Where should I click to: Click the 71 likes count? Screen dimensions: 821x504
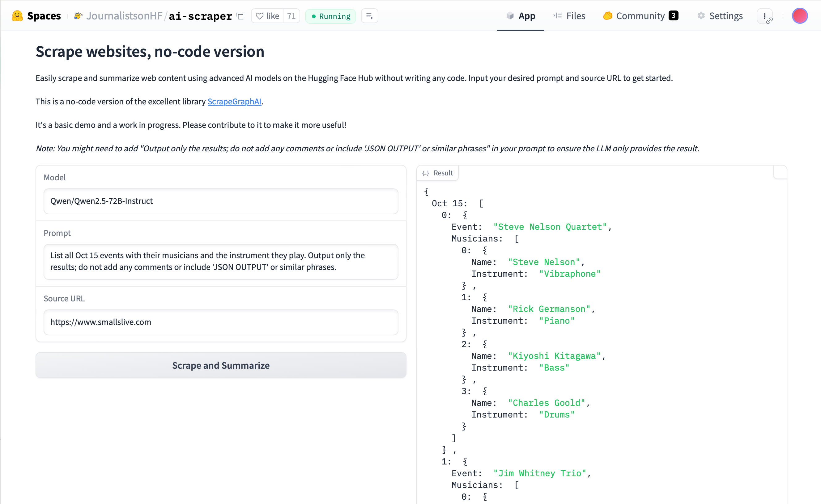click(x=291, y=16)
